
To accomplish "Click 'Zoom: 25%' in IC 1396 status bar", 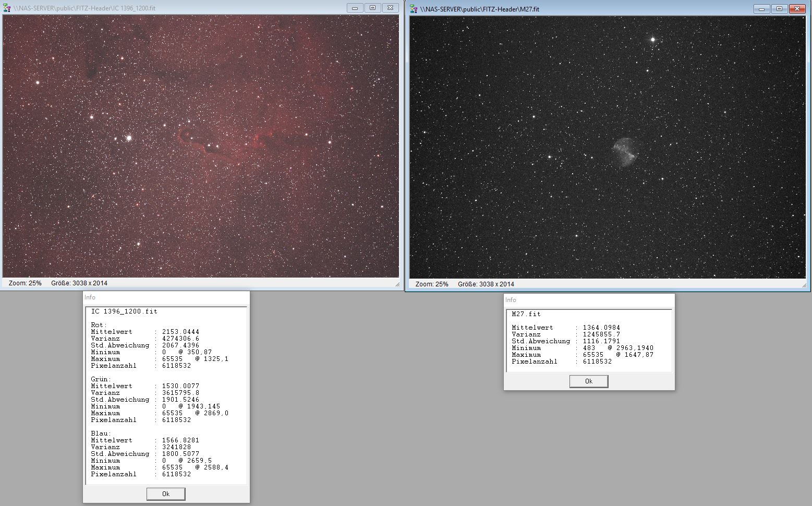I will pyautogui.click(x=25, y=283).
